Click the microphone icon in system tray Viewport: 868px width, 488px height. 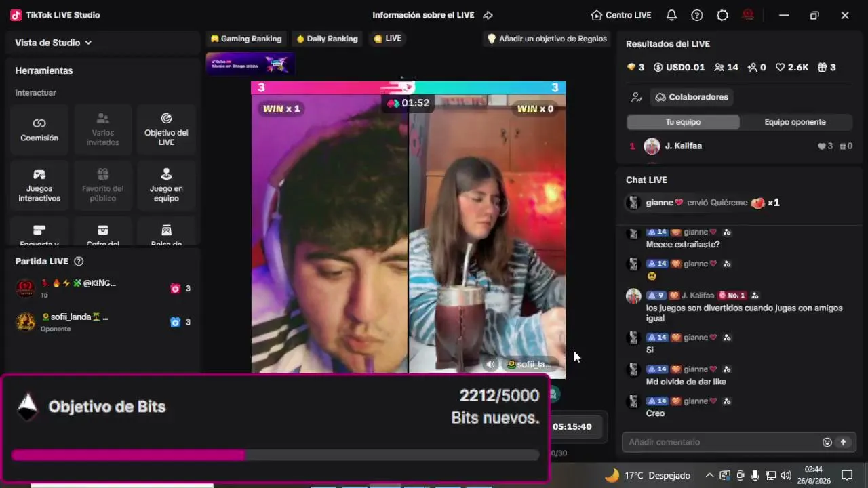755,475
